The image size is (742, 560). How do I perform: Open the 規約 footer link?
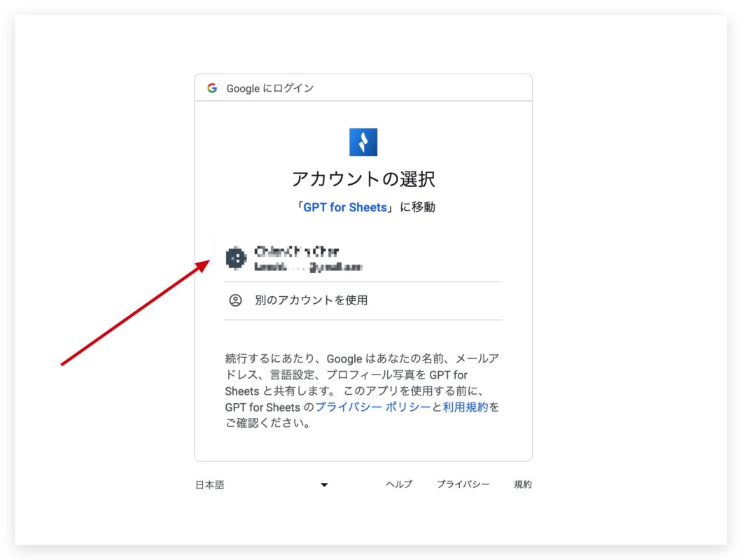tap(523, 484)
